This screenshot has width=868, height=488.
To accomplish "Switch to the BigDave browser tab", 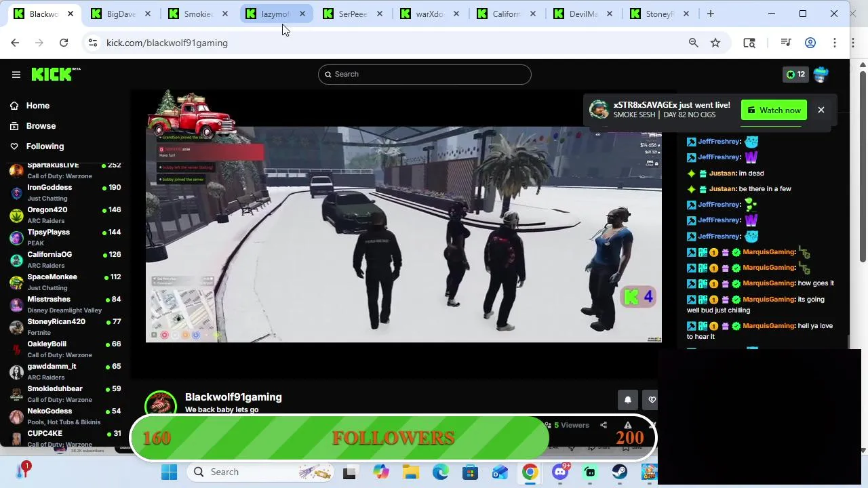I will (x=122, y=14).
